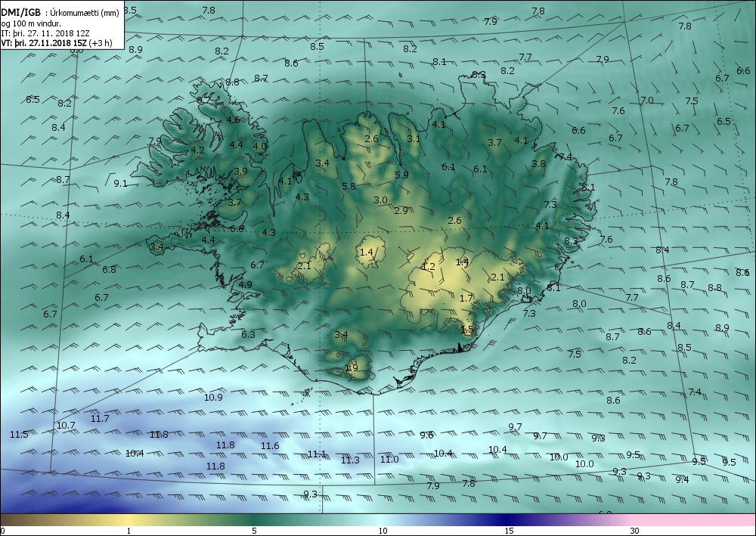Click the "10" label under the color scale
This screenshot has height=536, width=756.
click(x=383, y=531)
